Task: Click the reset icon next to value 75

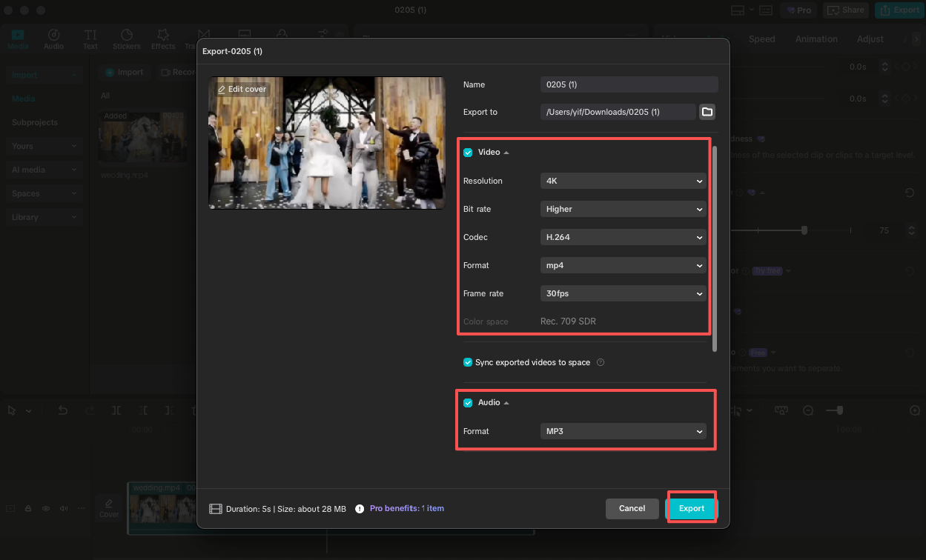Action: [910, 193]
